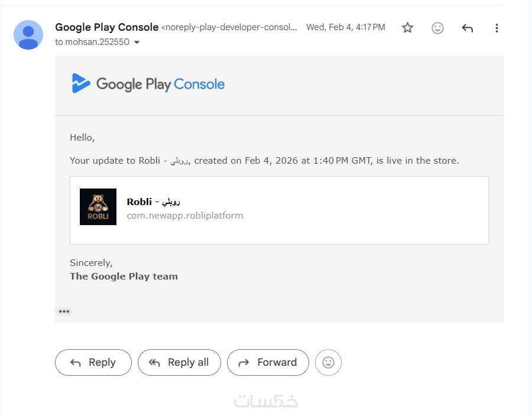Click the Google Play Console logo
The image size is (532, 416).
pyautogui.click(x=148, y=84)
